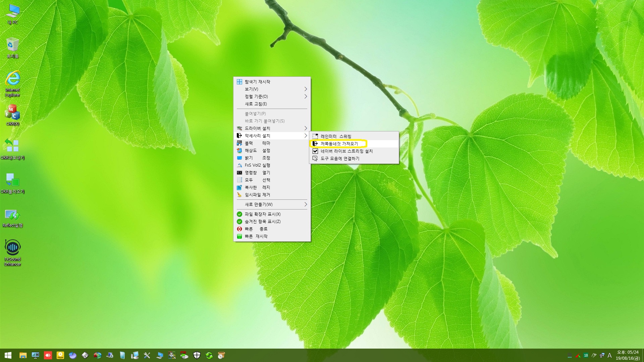
Task: Toggle 숨겨진 항목 표시(Z) option
Action: click(x=272, y=222)
